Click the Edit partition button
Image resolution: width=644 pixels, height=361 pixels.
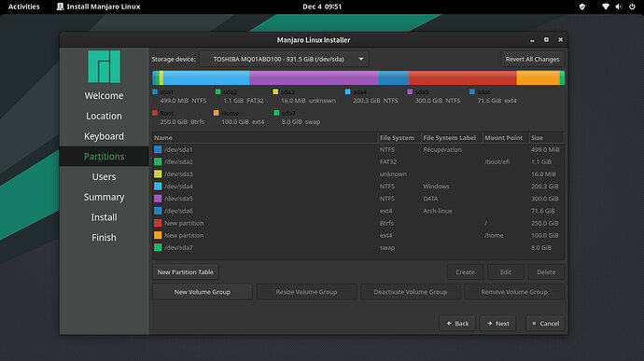click(506, 271)
